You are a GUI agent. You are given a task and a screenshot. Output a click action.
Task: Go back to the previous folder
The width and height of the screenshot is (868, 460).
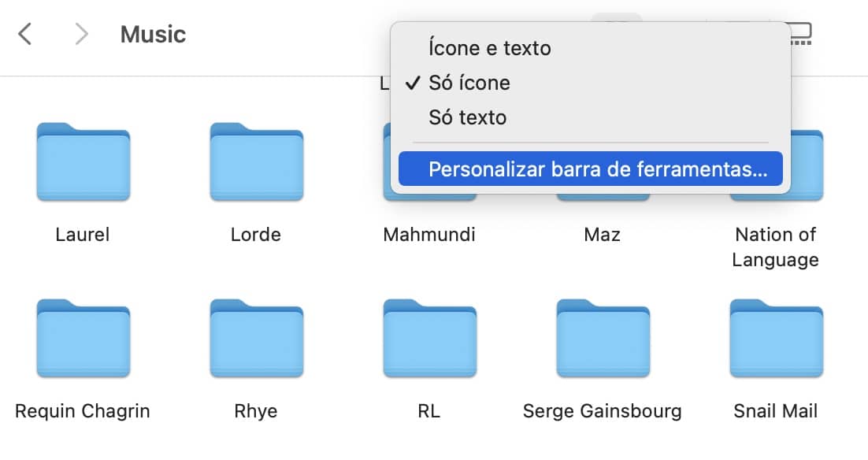[x=25, y=35]
